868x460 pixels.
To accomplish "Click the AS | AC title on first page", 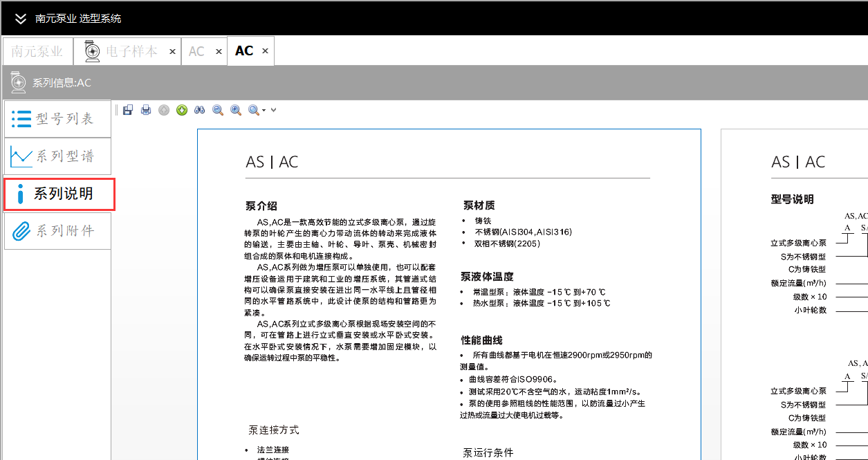I will click(x=272, y=162).
